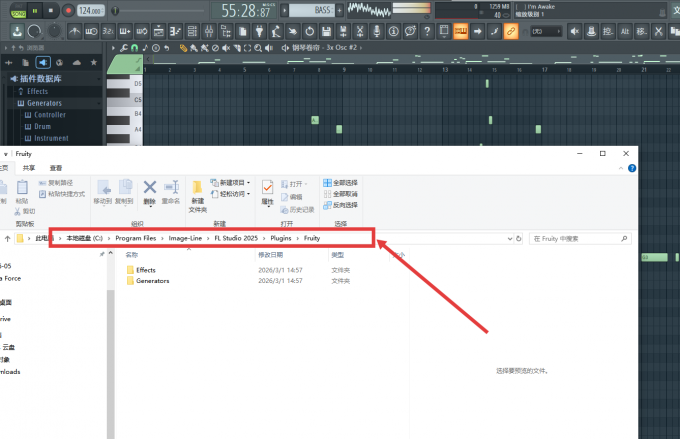Switch to 查看 ribbon tab in Explorer

click(56, 168)
